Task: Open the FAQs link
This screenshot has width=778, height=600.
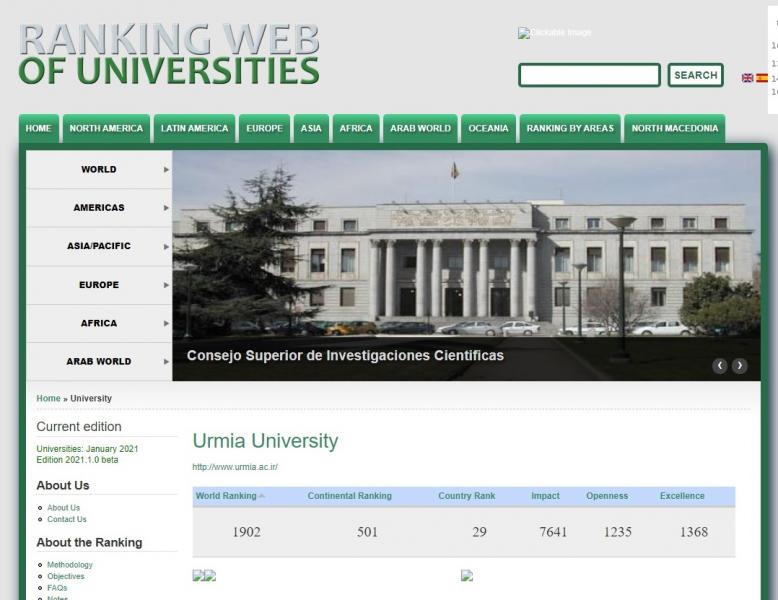Action: pos(57,588)
